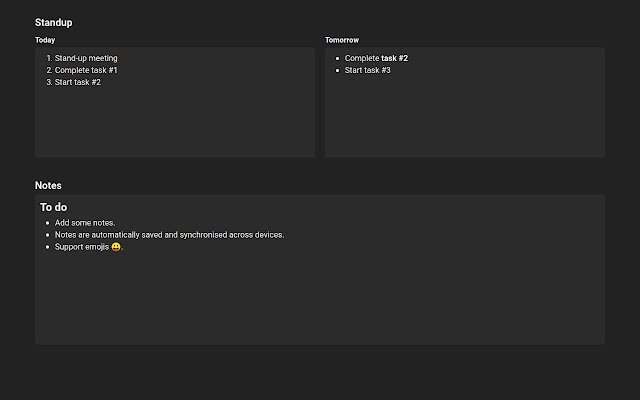Click the Today column label
The image size is (640, 400).
coord(45,40)
